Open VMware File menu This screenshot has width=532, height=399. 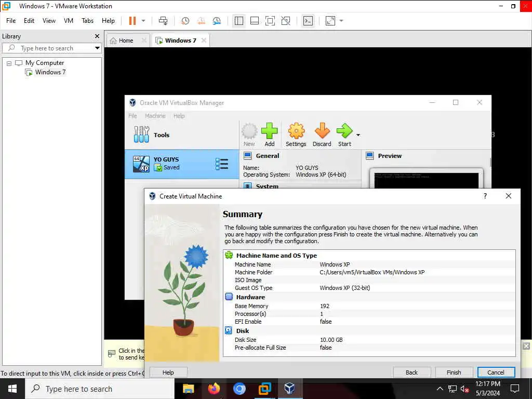click(11, 21)
